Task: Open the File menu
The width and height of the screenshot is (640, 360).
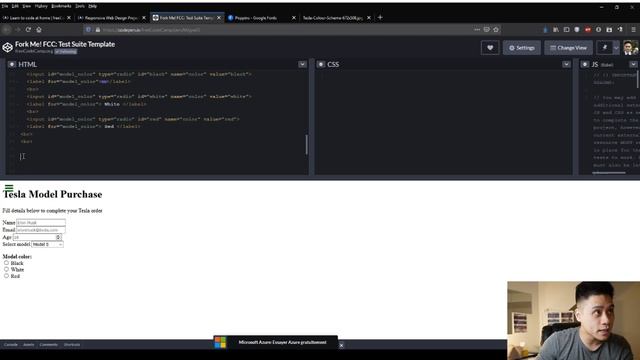Action: tap(4, 6)
